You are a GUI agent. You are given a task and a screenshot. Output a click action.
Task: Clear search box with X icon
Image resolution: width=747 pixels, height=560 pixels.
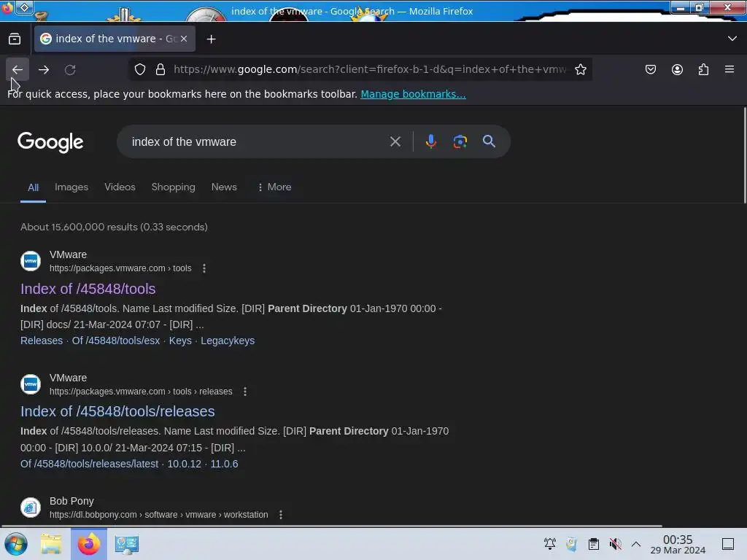[395, 141]
